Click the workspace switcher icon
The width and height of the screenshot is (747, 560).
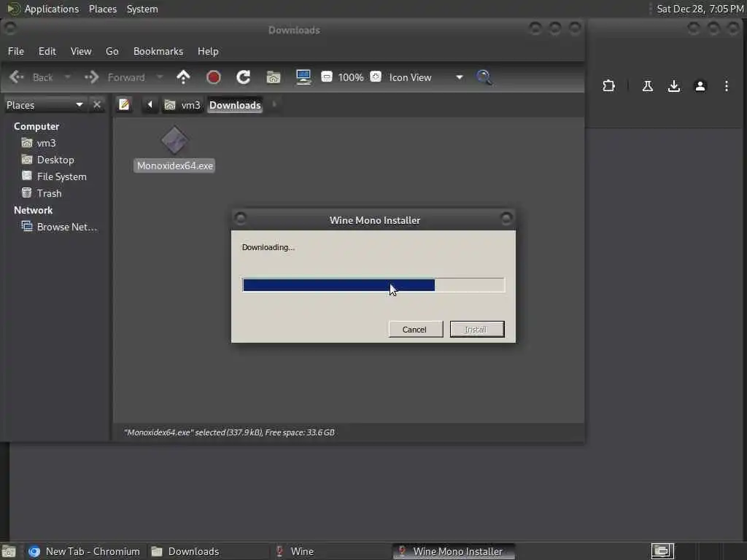coord(662,551)
